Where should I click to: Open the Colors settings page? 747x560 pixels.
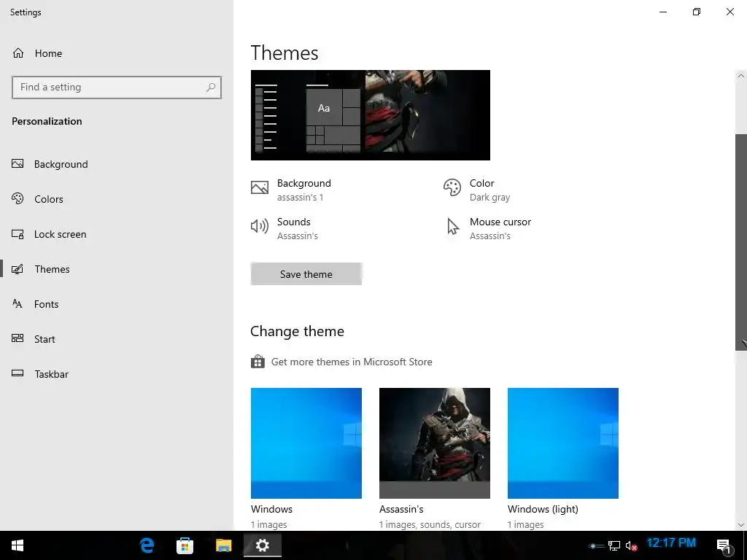pyautogui.click(x=49, y=199)
